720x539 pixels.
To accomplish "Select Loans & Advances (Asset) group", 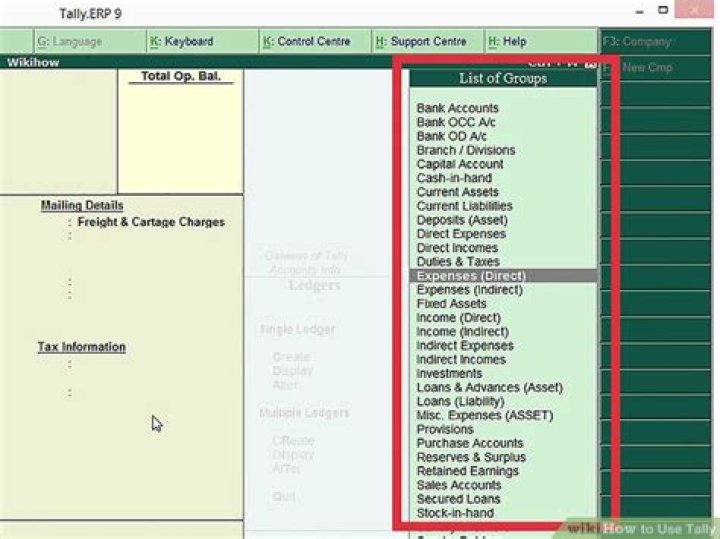I will pos(489,387).
